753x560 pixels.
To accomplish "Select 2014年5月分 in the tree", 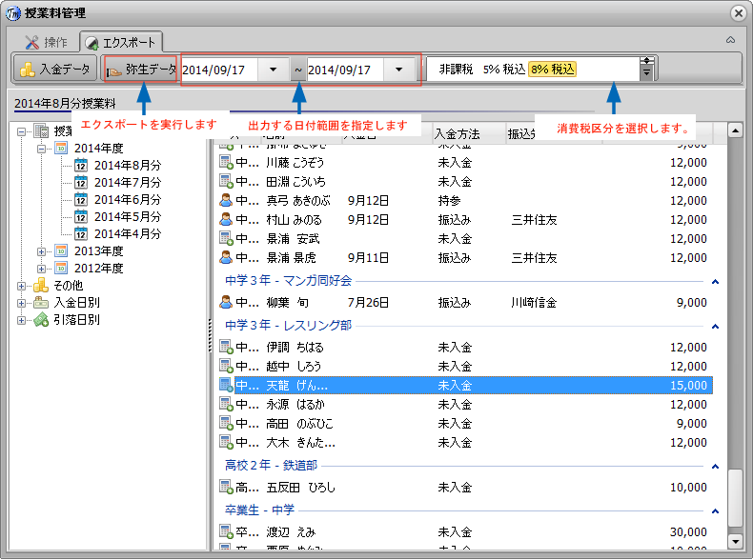I will (x=128, y=217).
